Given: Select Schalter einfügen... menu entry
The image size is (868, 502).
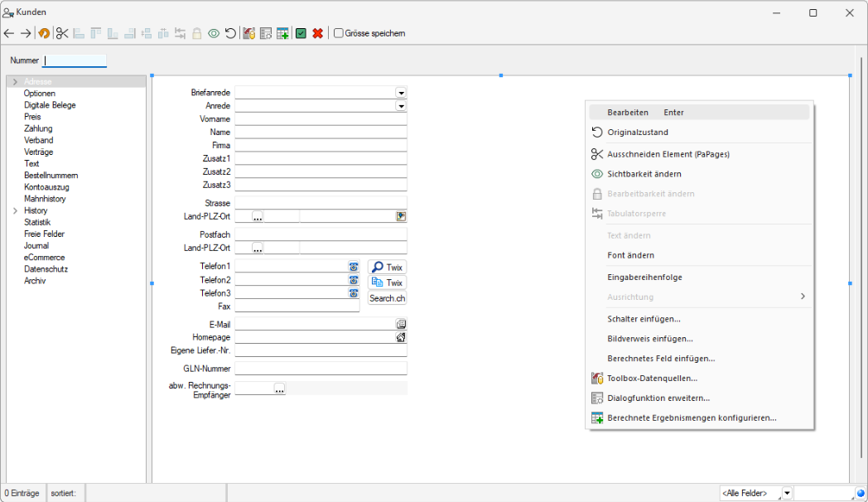Looking at the screenshot, I should 644,318.
